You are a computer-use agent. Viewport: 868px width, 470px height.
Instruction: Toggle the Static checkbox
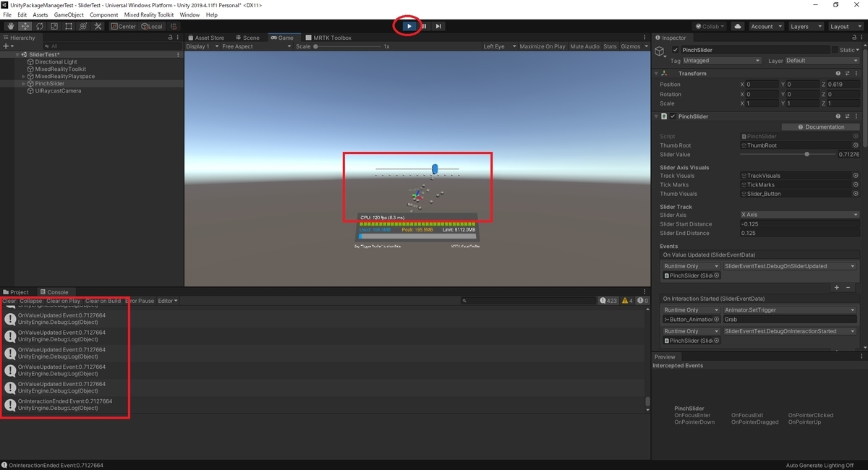coord(835,50)
